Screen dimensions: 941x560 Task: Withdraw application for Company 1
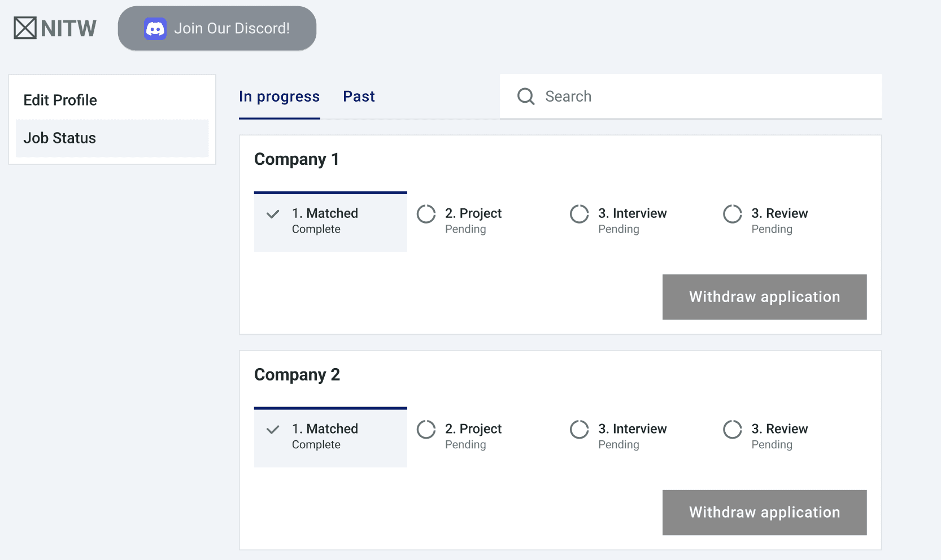pyautogui.click(x=764, y=297)
